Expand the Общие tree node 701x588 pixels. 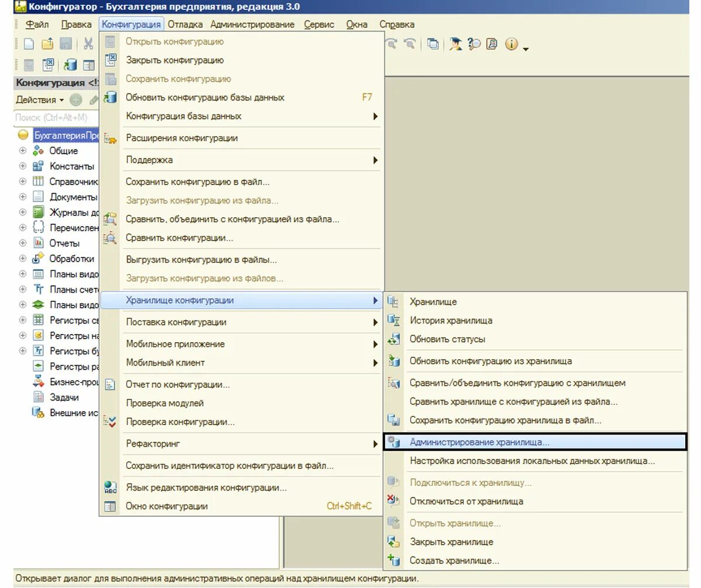[x=23, y=151]
